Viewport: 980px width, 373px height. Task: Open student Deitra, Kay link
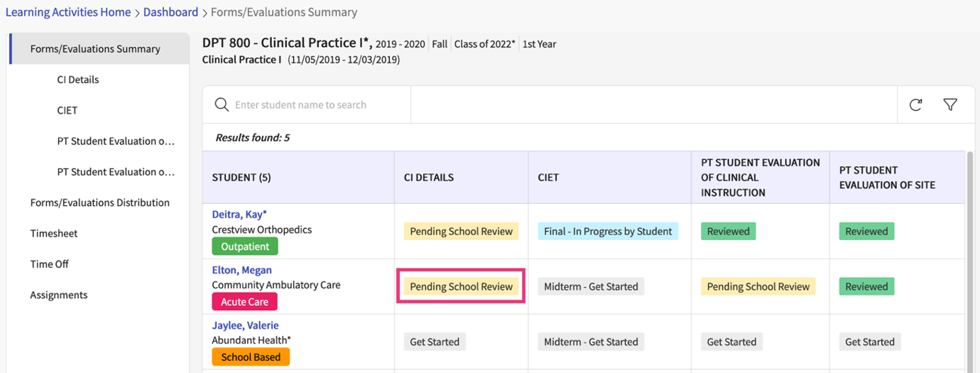[x=240, y=214]
